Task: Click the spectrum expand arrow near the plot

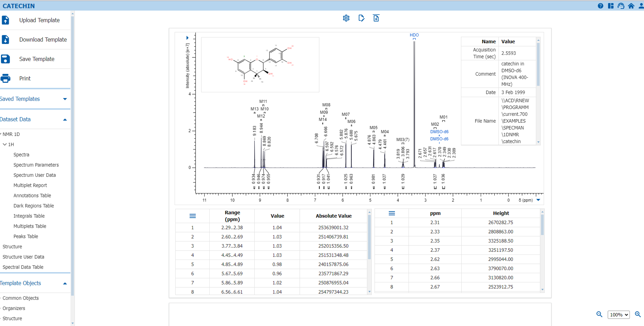Action: coord(187,38)
